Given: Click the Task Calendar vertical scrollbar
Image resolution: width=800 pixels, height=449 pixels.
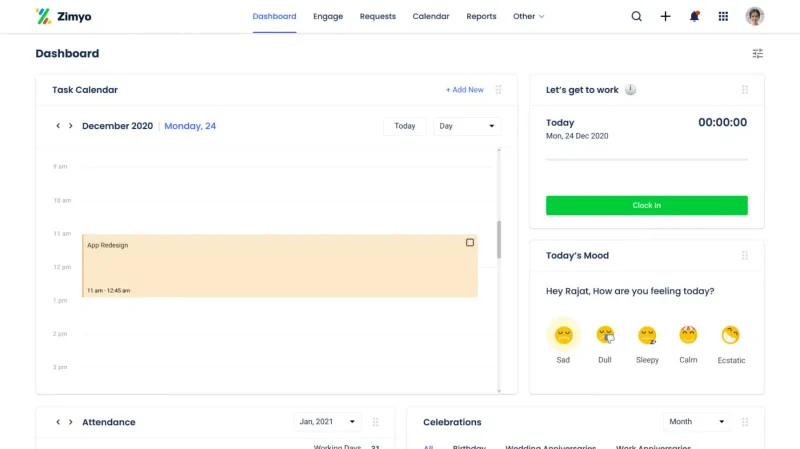Looking at the screenshot, I should pyautogui.click(x=499, y=240).
